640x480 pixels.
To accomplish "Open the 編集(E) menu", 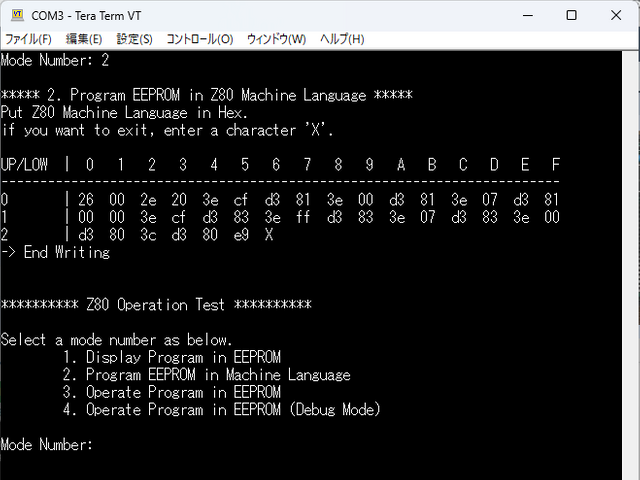I will pyautogui.click(x=84, y=39).
